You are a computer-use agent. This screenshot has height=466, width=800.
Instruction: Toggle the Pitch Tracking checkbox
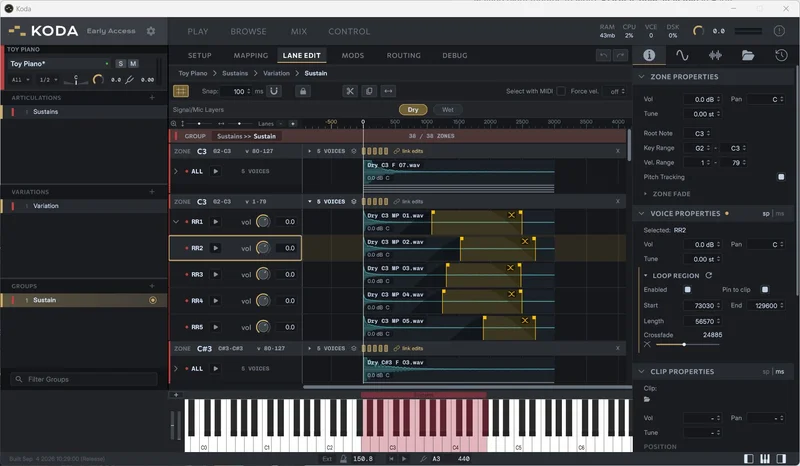(x=781, y=177)
